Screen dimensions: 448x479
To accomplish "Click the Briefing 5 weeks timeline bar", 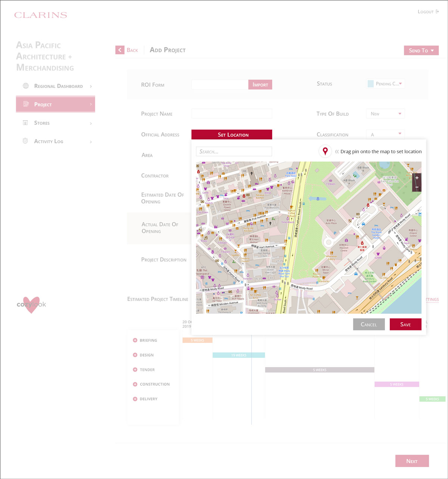I will (197, 340).
